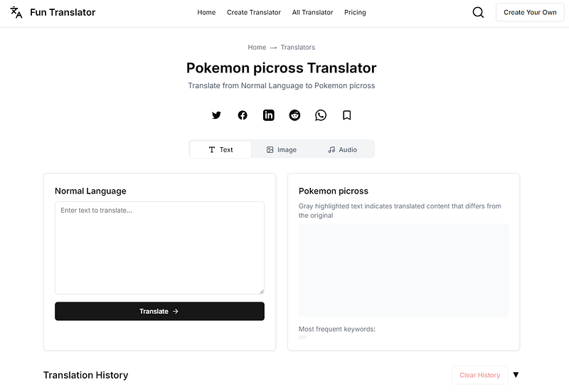Switch to the Audio tab
This screenshot has height=392, width=569.
343,150
